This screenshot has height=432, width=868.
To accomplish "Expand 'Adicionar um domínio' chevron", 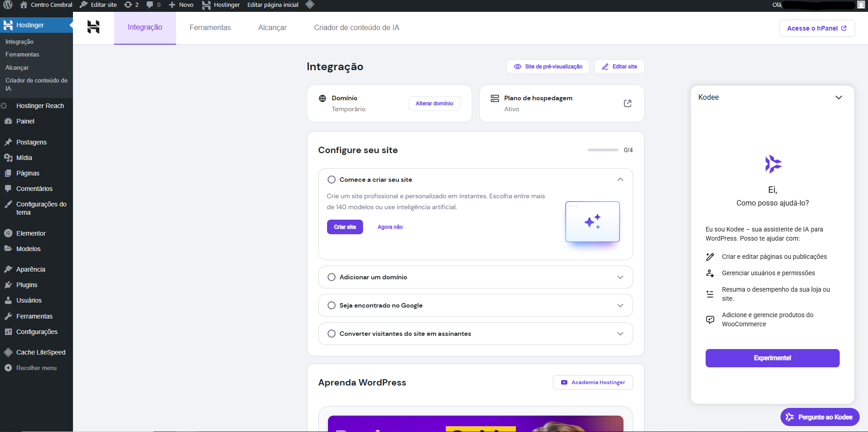I will 620,277.
